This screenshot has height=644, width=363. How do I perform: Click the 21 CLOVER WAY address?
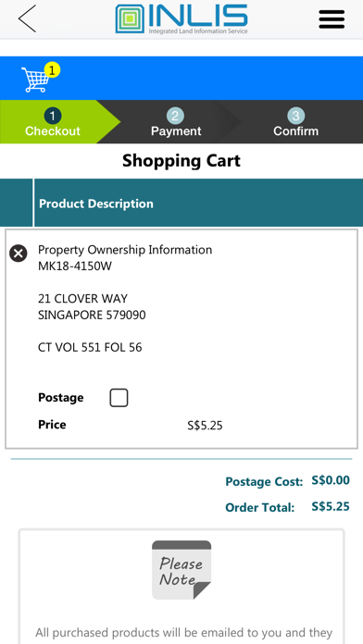tap(82, 298)
